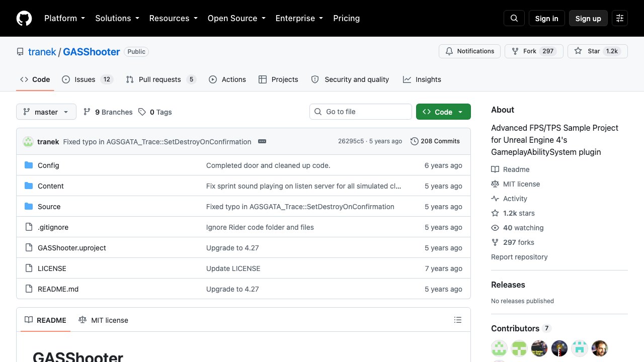Open the Security and quality tab
The image size is (644, 362).
coord(350,79)
